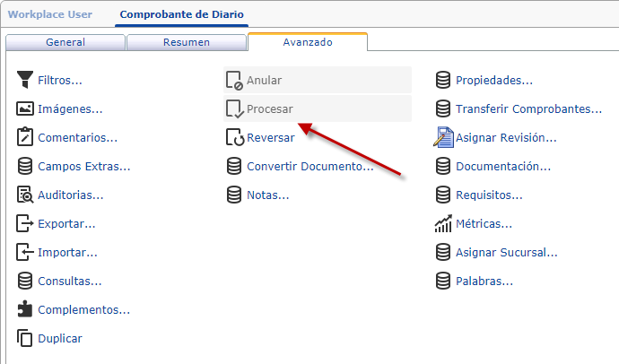Viewport: 619px width, 364px height.
Task: Open the Propiedades dialog link
Action: [x=493, y=80]
